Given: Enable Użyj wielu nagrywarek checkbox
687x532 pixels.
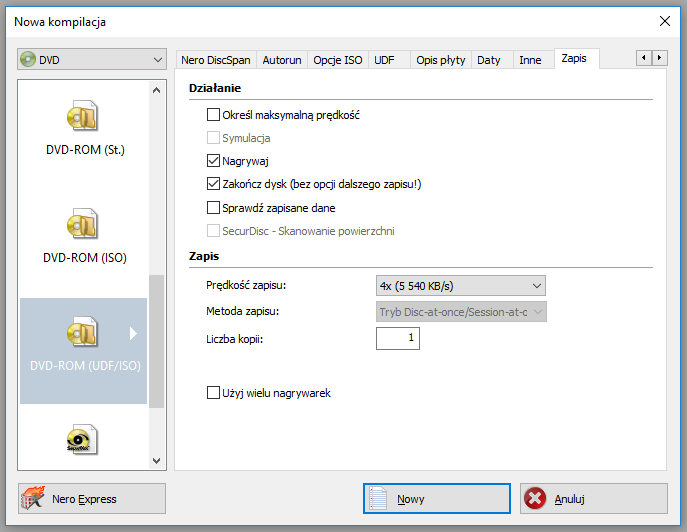Looking at the screenshot, I should [213, 393].
